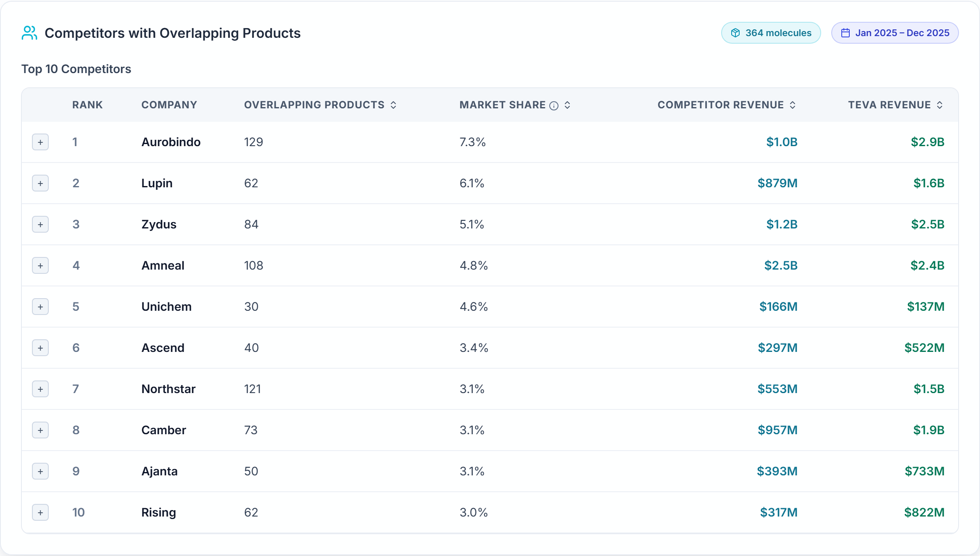Click the Competitors with Overlapping Products title
This screenshot has width=980, height=556.
(173, 33)
